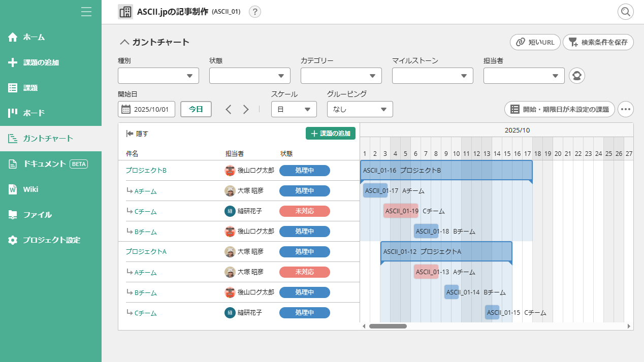
Task: Collapse the ガントチャート section header
Action: tap(154, 42)
